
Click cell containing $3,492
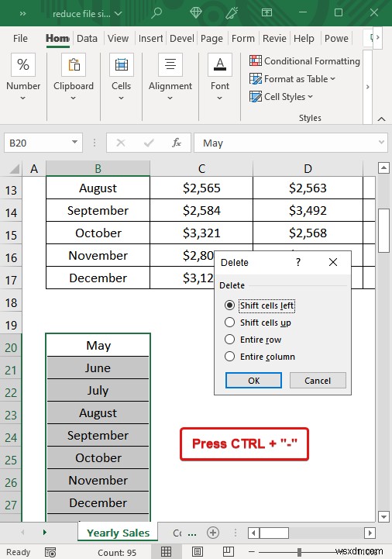308,210
